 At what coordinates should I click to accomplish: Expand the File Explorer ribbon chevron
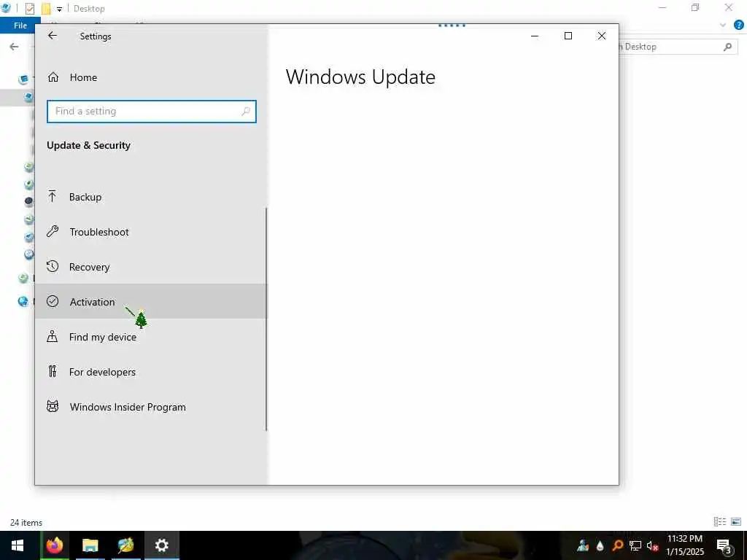pos(723,25)
